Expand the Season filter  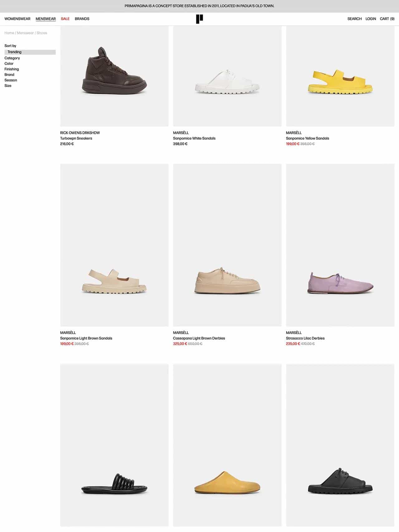(x=11, y=80)
